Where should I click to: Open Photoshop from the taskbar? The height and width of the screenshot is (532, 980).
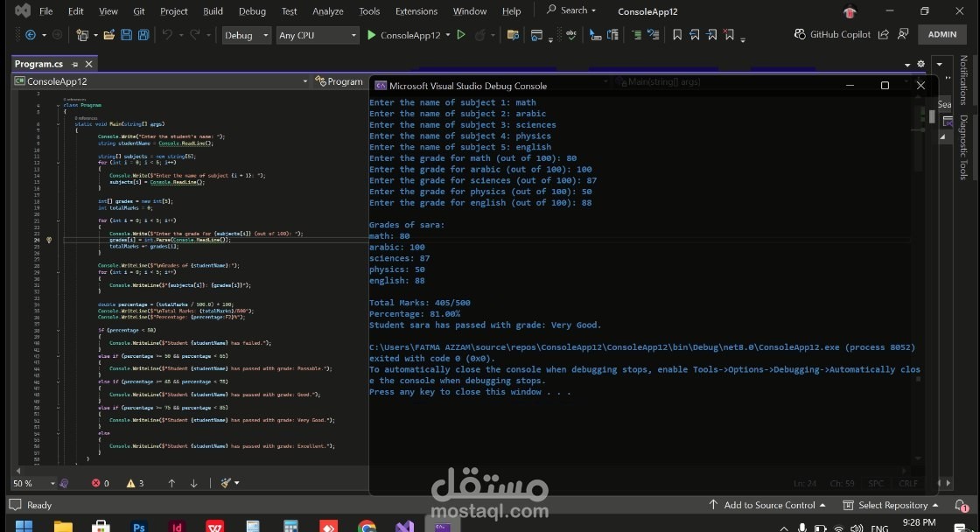coord(139,527)
